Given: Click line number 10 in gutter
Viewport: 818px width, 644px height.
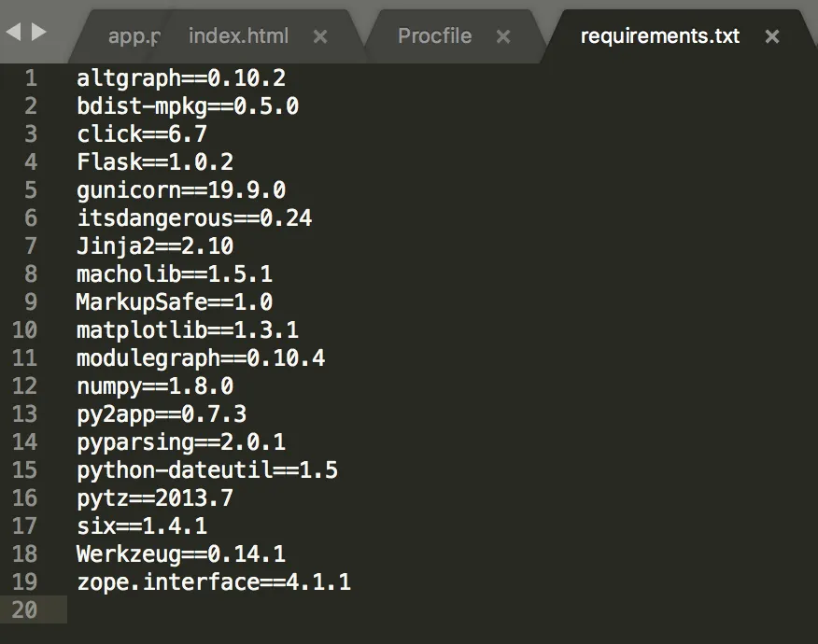Looking at the screenshot, I should 24,330.
